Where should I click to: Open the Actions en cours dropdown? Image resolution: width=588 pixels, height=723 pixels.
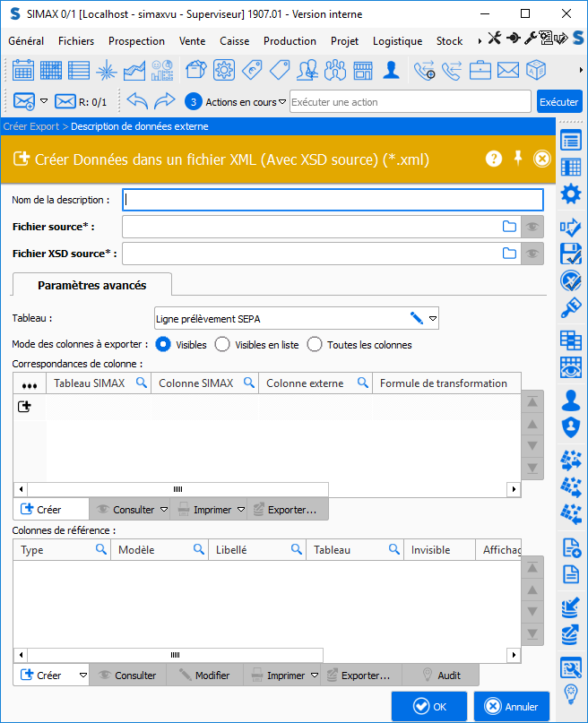pos(282,102)
